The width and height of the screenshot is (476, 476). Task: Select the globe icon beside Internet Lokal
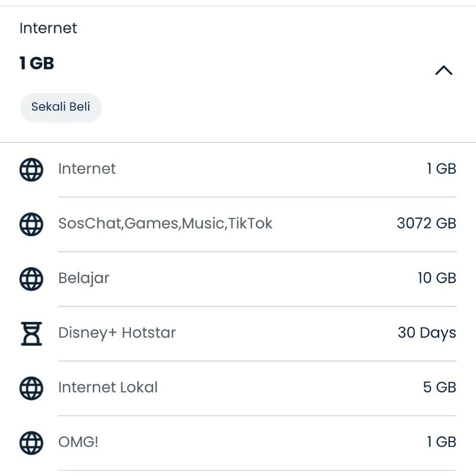(x=31, y=388)
